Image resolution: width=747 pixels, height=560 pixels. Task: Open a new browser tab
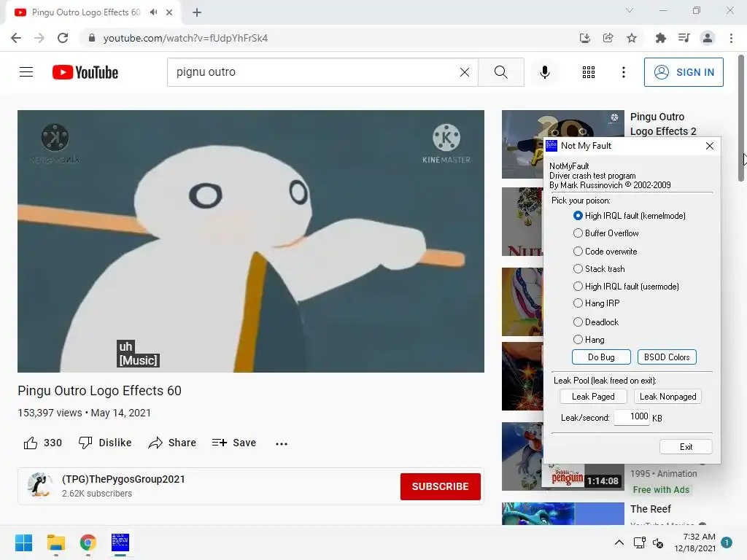coord(197,12)
